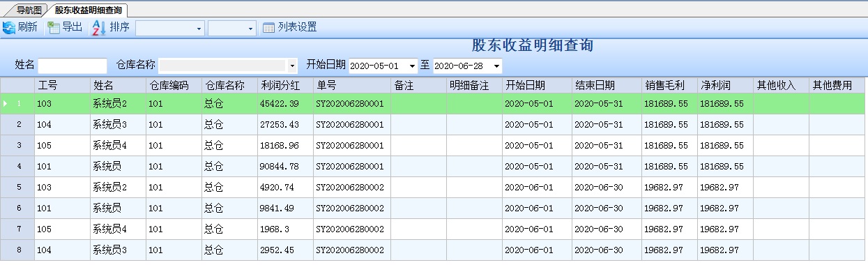Switch to the 导航图 tab
This screenshot has width=868, height=265.
pyautogui.click(x=29, y=10)
